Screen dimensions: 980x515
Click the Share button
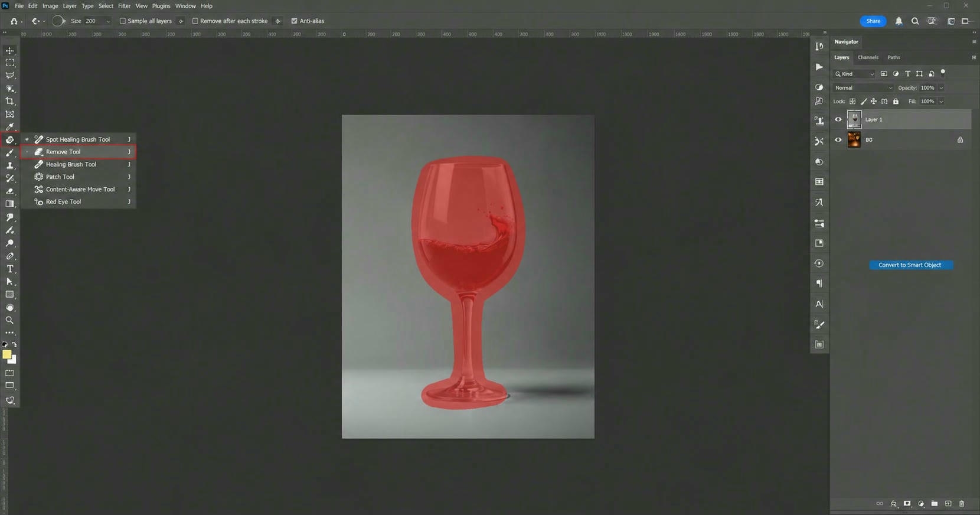tap(873, 21)
